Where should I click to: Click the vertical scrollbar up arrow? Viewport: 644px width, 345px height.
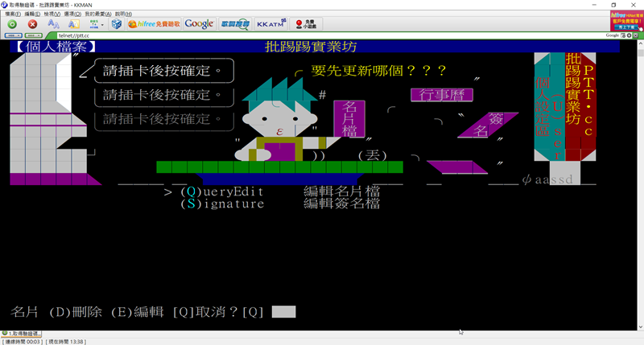[x=640, y=43]
